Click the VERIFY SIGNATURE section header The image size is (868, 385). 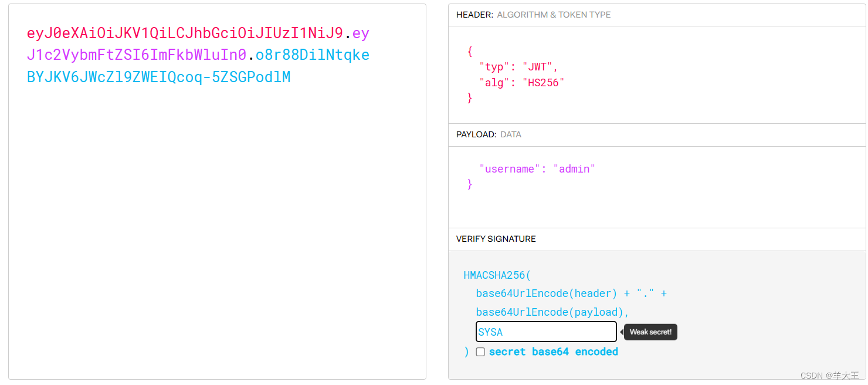pyautogui.click(x=496, y=239)
